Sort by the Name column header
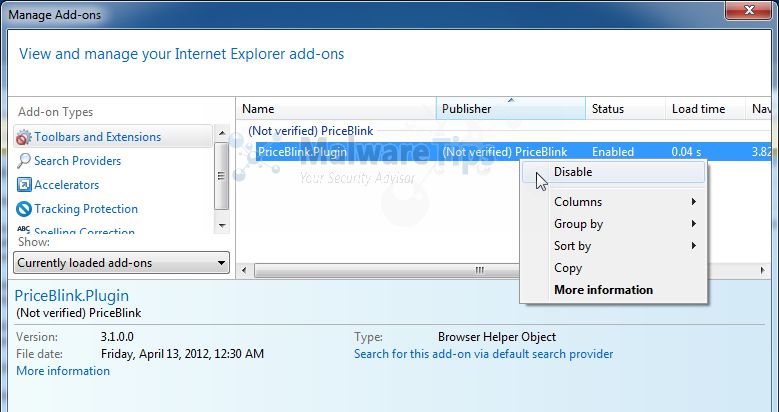The image size is (779, 412). 336,109
